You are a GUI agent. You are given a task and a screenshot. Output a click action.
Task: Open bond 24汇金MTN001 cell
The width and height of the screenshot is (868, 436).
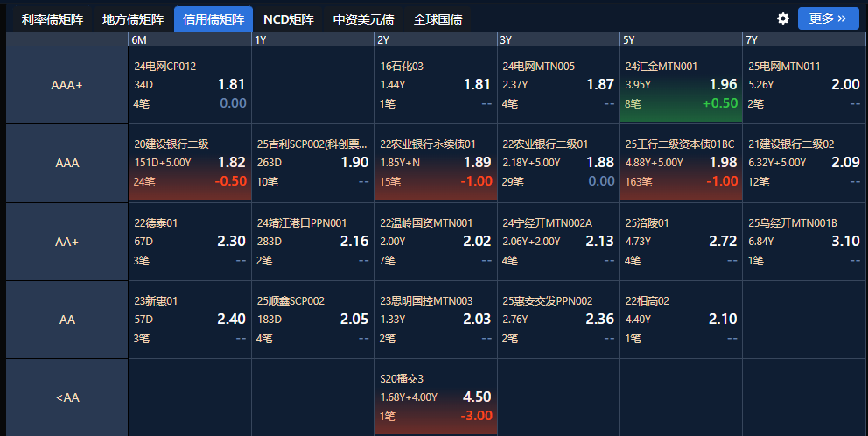click(x=680, y=85)
